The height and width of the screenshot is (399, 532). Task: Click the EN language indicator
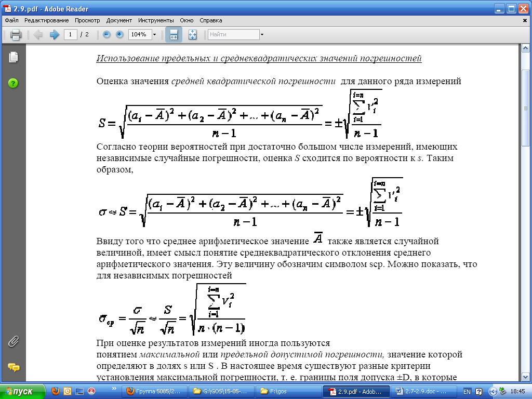pos(467,392)
